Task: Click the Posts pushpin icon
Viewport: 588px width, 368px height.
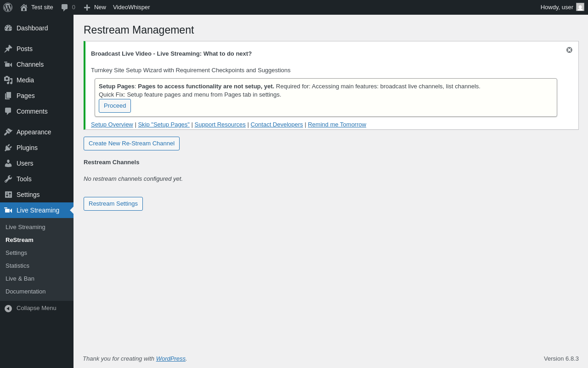Action: tap(8, 49)
